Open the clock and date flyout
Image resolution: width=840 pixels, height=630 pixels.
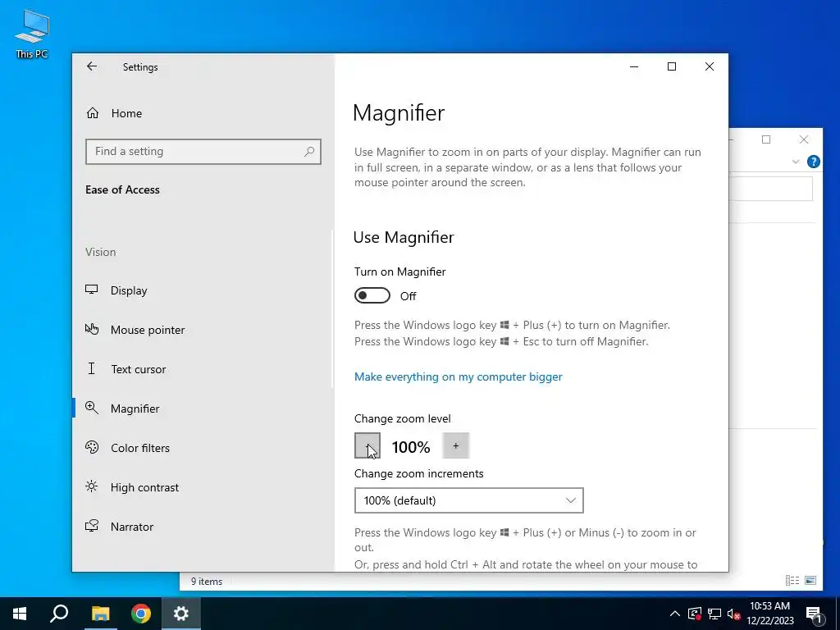pyautogui.click(x=769, y=614)
